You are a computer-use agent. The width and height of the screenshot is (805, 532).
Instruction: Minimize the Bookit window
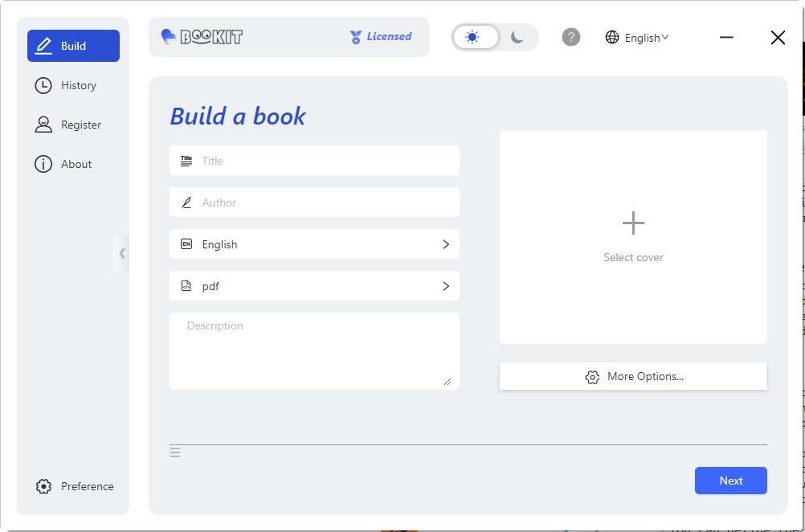coord(726,37)
